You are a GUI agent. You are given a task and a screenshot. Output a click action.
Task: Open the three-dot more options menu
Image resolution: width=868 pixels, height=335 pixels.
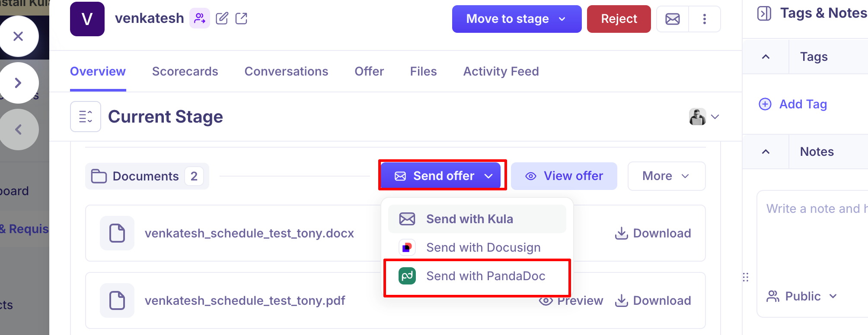tap(705, 19)
